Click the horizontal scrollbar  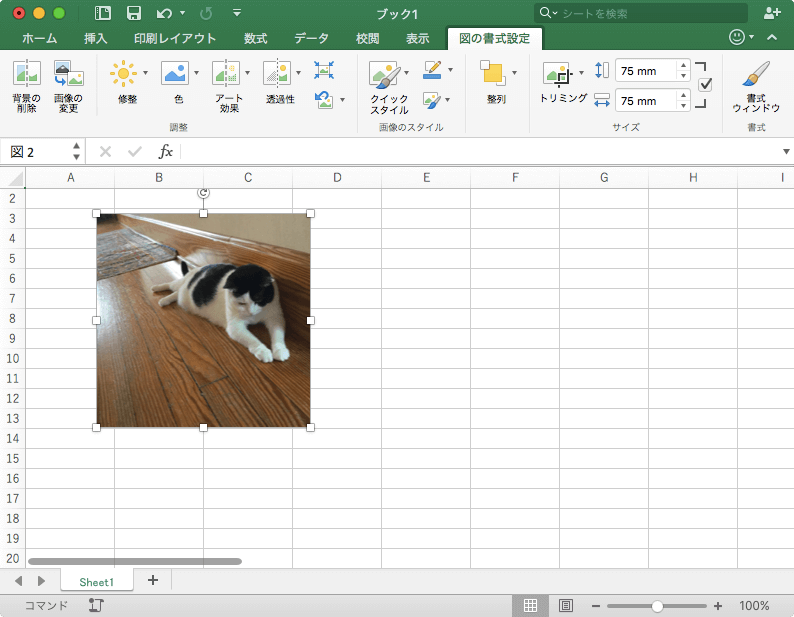[x=135, y=561]
